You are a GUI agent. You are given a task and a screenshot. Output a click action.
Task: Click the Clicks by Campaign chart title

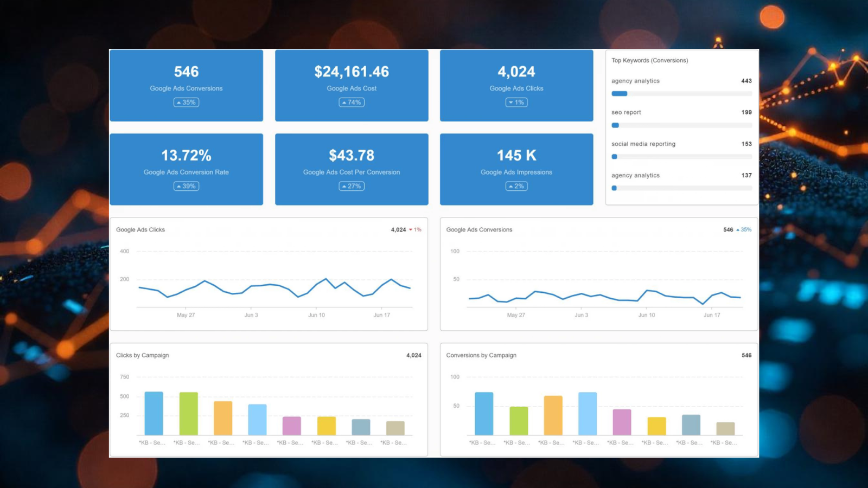point(142,355)
